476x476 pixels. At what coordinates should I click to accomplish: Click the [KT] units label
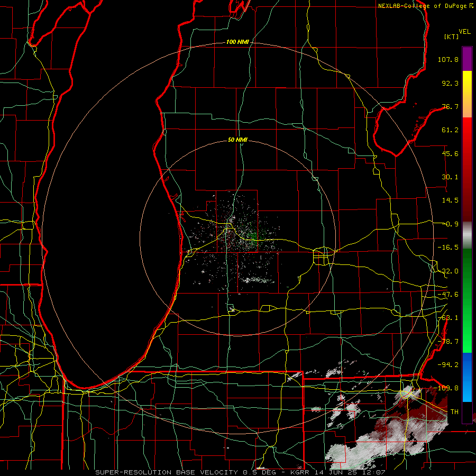pyautogui.click(x=451, y=36)
